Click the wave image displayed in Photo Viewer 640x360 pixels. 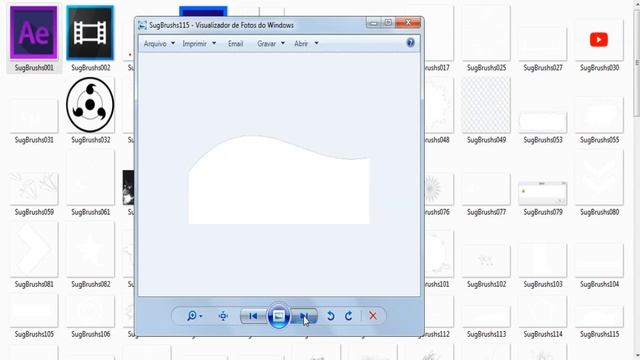(x=279, y=180)
